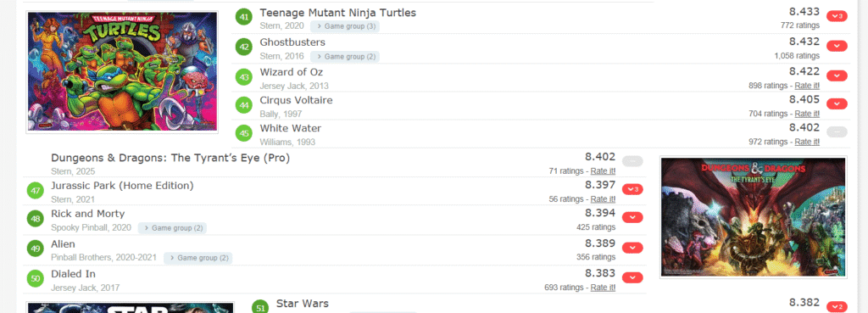This screenshot has height=313, width=868.
Task: Expand Game group (3) under Teenage Mutant Ninja Turtles
Action: (345, 26)
